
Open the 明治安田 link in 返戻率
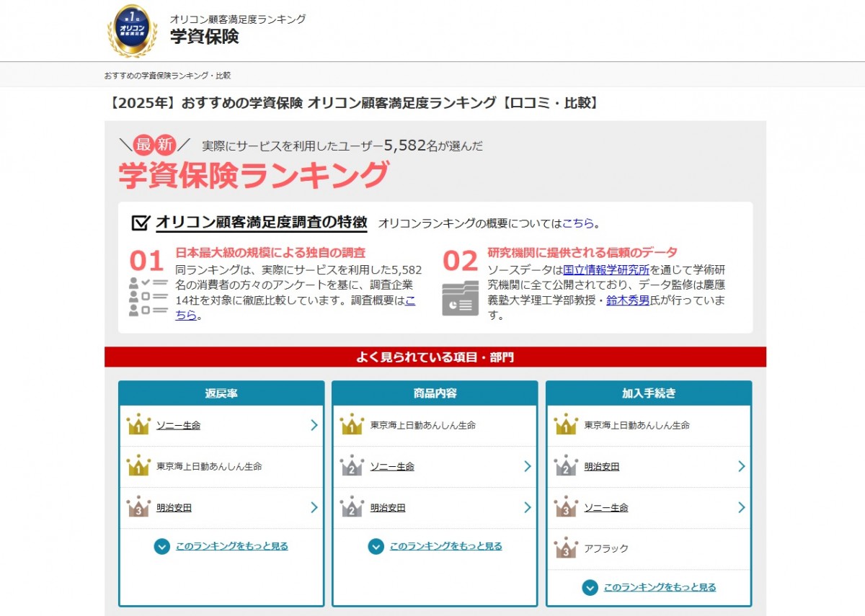tap(174, 507)
